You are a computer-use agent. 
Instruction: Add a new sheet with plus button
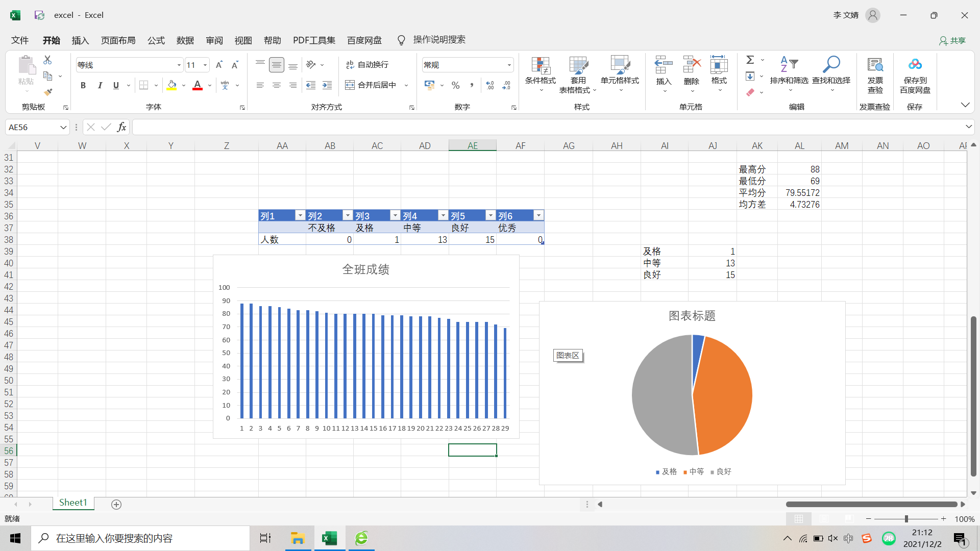(116, 504)
